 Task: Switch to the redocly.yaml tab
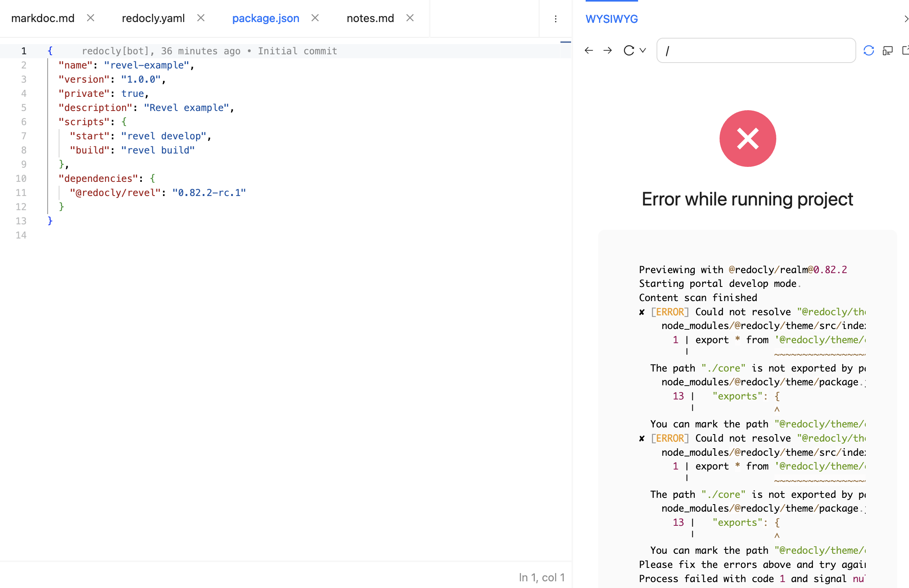153,18
